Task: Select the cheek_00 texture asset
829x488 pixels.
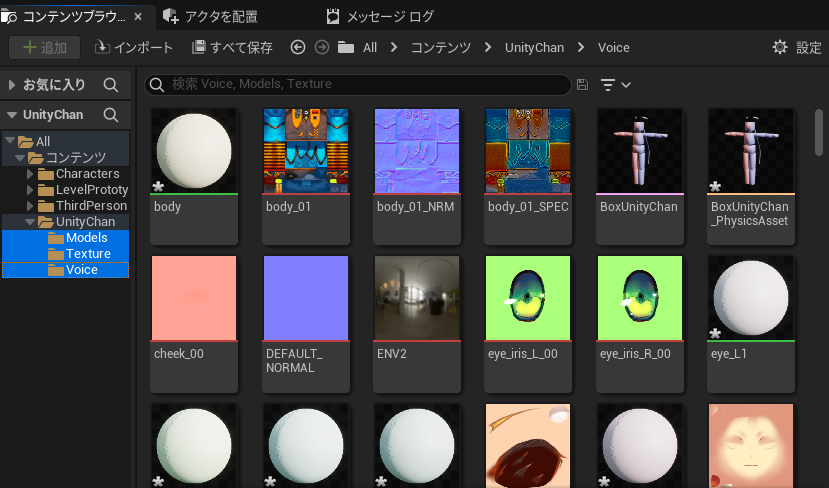Action: [194, 324]
